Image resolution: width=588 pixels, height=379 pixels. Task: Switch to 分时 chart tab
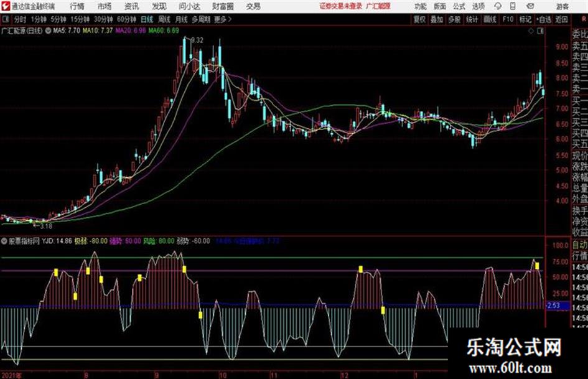(21, 19)
